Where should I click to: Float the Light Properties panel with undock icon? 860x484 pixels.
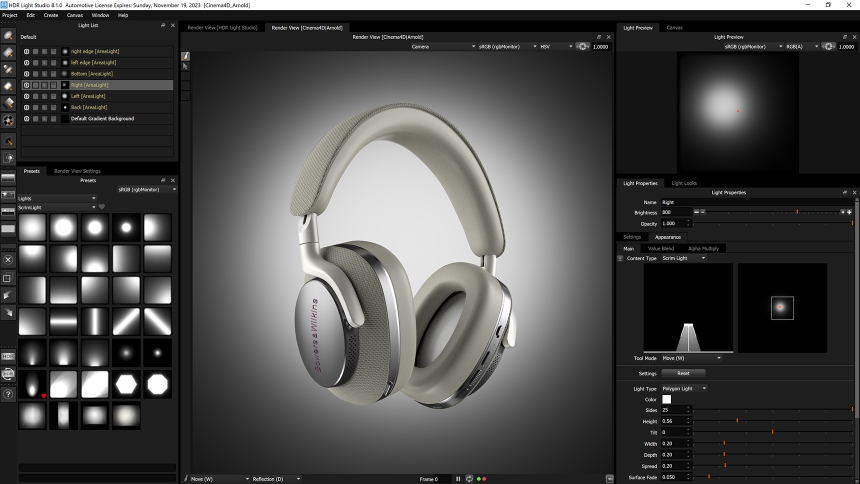click(845, 193)
